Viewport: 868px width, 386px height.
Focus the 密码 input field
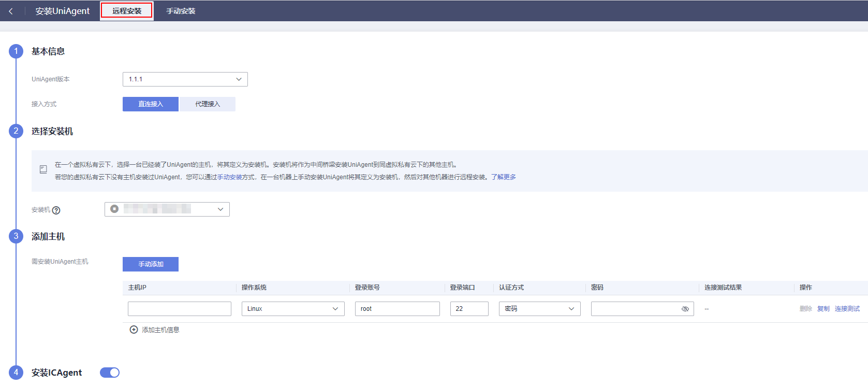pyautogui.click(x=642, y=309)
